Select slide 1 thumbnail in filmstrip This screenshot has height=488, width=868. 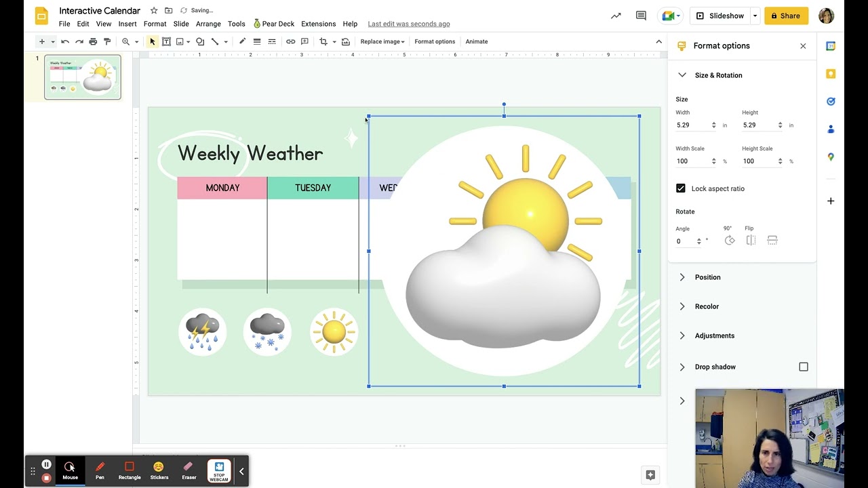coord(83,77)
